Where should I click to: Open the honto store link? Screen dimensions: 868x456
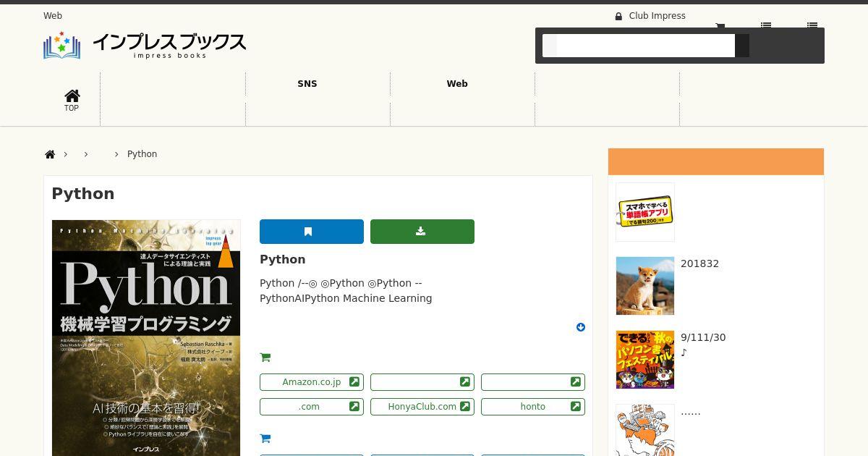(x=533, y=407)
